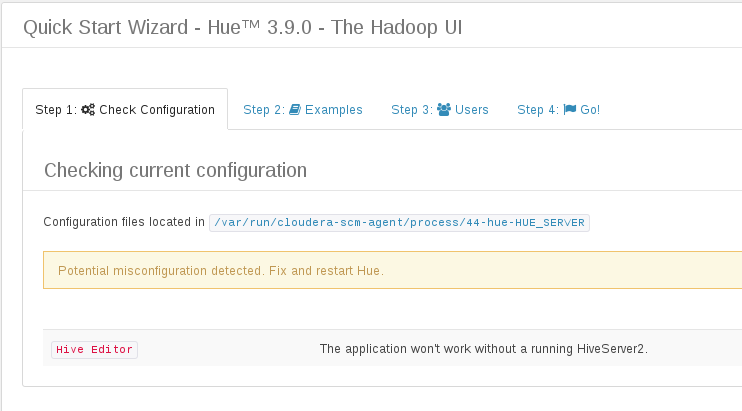
Task: Click the users group icon in Step 3
Action: 444,110
